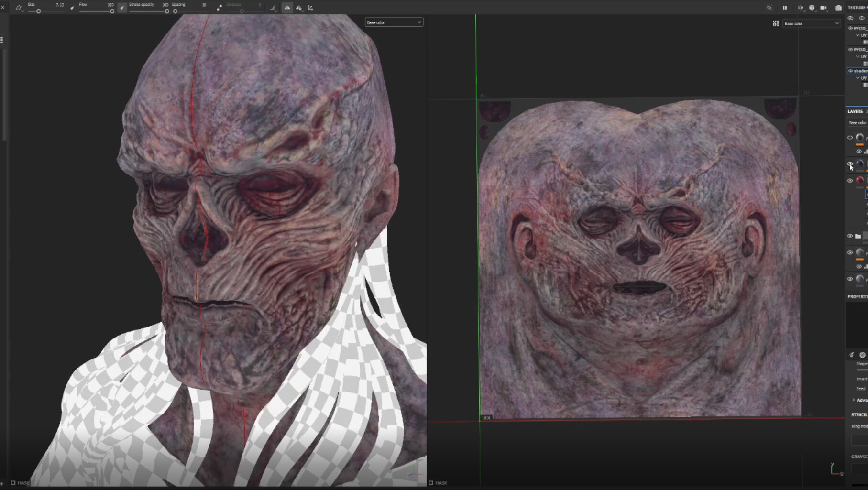Open the lazy mouse options icon
The height and width of the screenshot is (490, 868).
220,8
